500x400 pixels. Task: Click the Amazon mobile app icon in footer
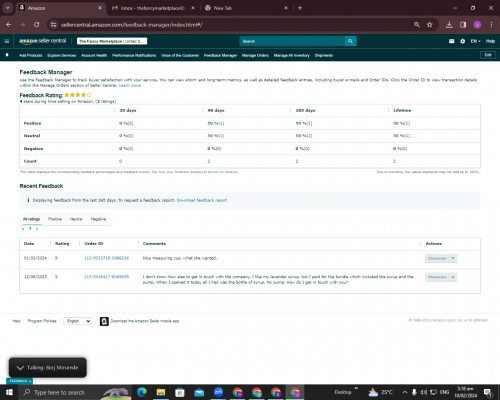click(x=104, y=321)
